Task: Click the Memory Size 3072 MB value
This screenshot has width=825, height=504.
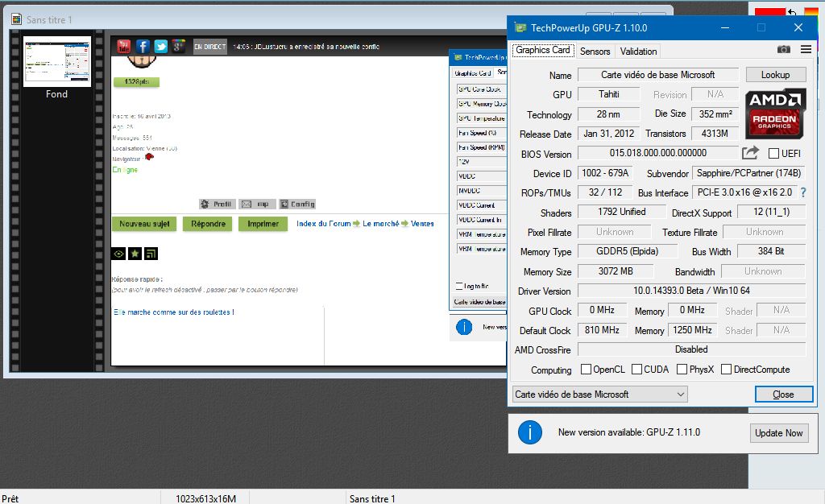Action: [x=616, y=271]
